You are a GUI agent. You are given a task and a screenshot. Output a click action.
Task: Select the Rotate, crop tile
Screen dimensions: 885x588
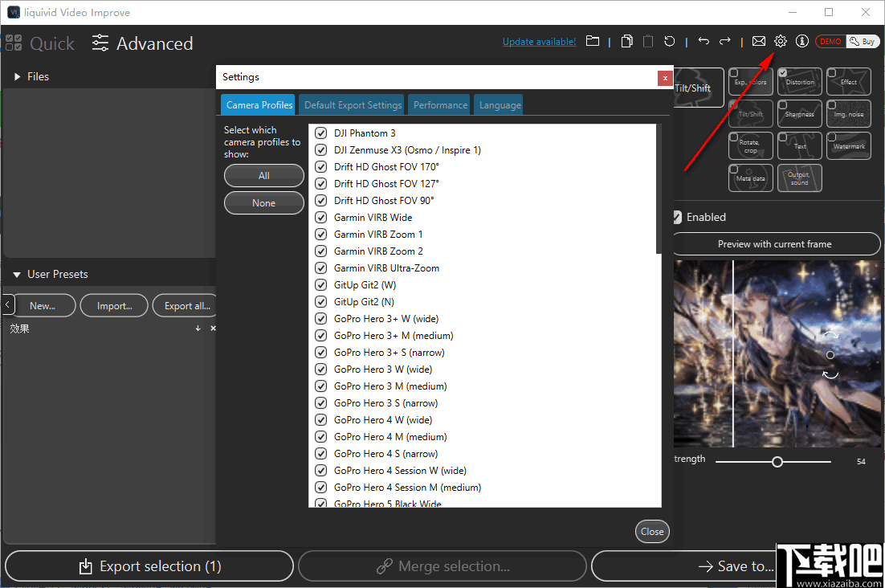pyautogui.click(x=750, y=146)
